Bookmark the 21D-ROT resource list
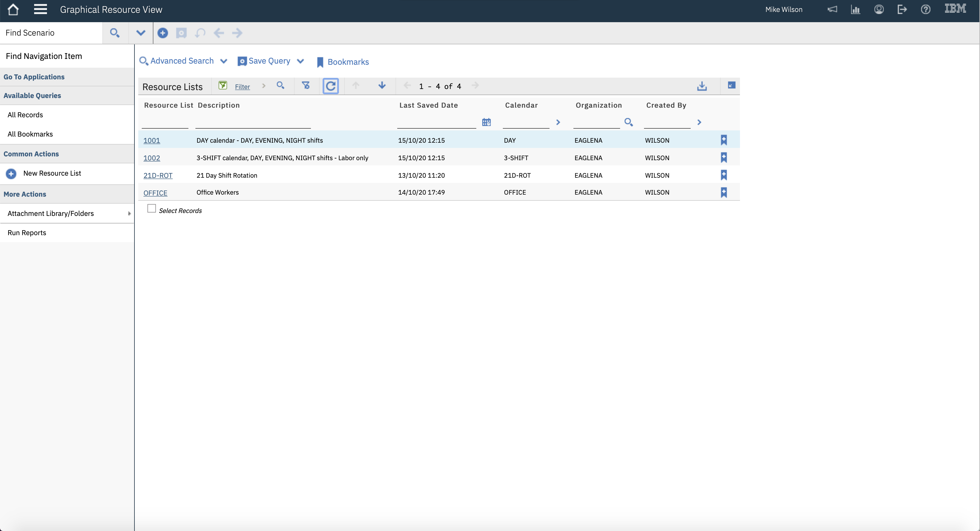Image resolution: width=980 pixels, height=531 pixels. click(x=724, y=175)
